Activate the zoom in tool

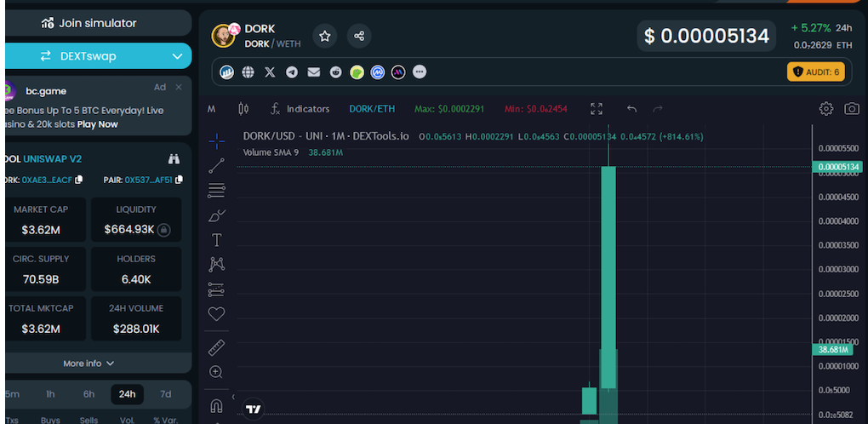(x=216, y=372)
